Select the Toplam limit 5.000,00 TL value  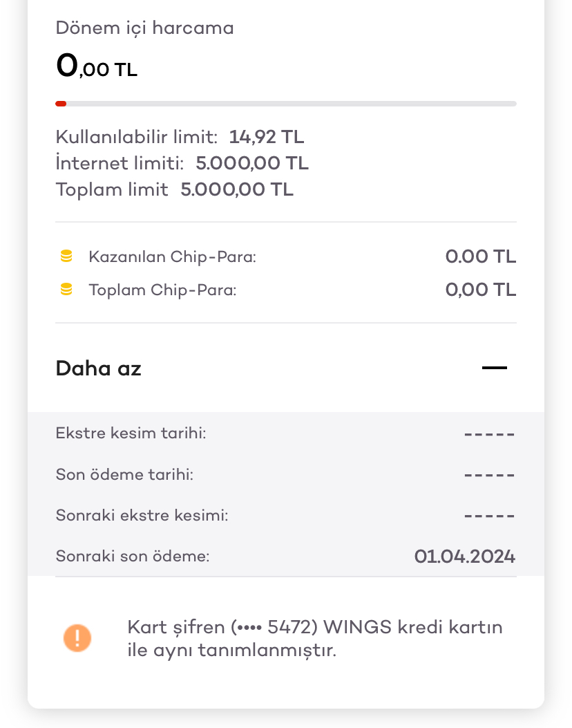tap(237, 189)
